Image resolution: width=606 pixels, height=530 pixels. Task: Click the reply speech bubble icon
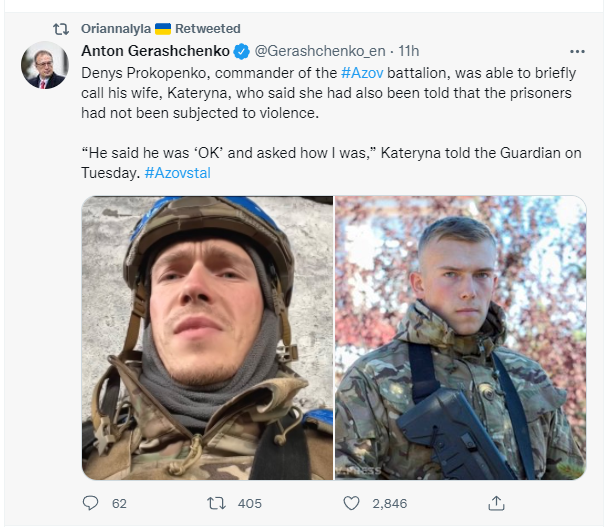(90, 503)
